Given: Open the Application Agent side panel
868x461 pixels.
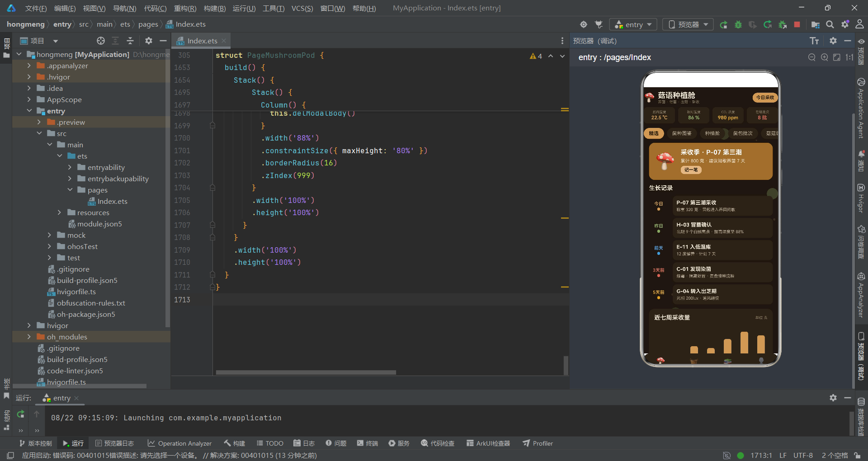Looking at the screenshot, I should 861,108.
